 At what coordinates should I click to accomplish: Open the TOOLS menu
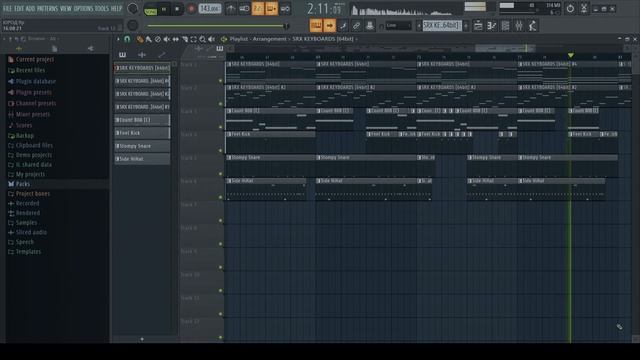tap(102, 9)
